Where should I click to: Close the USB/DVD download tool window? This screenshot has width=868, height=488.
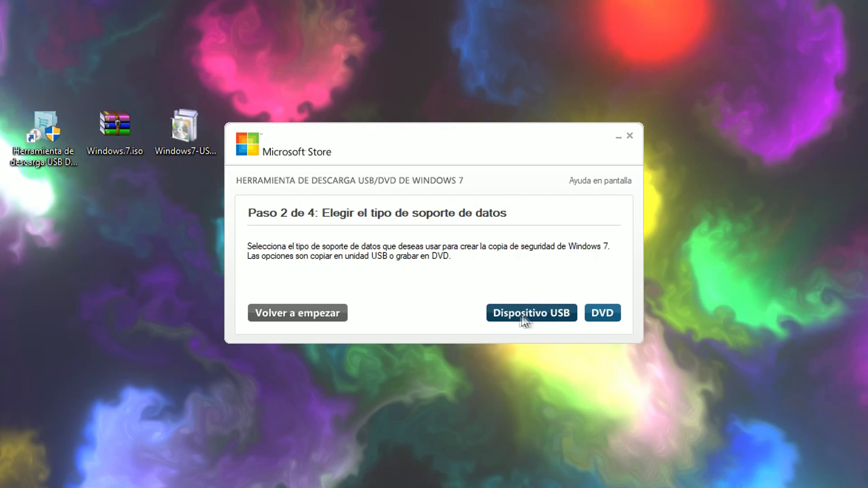pyautogui.click(x=630, y=136)
